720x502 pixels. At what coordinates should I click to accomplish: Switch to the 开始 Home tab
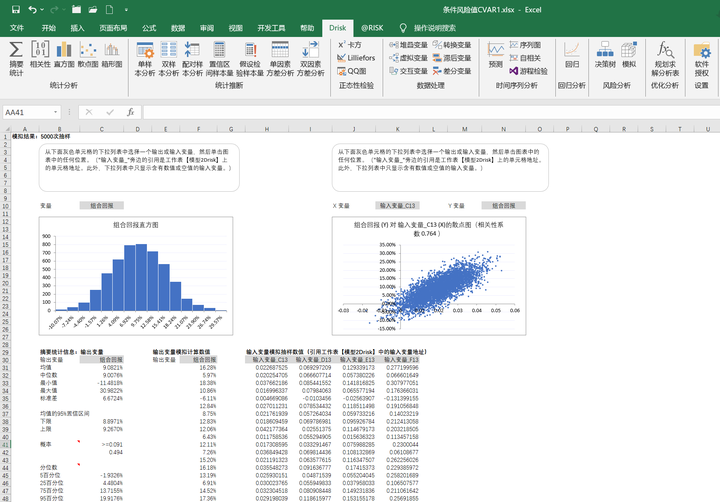tap(49, 28)
